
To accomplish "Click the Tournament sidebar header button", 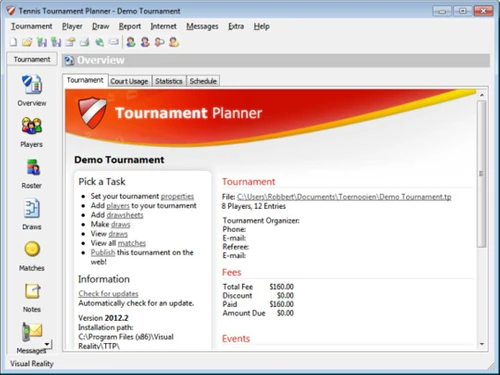I will click(32, 59).
